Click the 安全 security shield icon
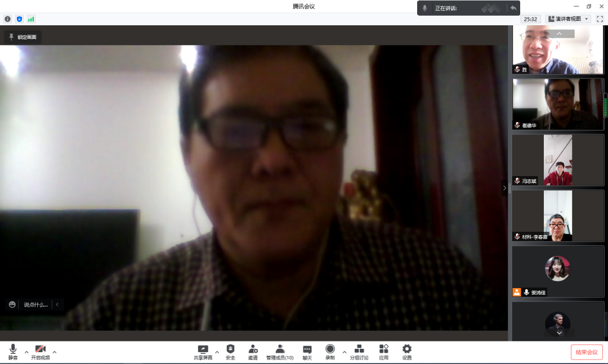 click(x=230, y=352)
